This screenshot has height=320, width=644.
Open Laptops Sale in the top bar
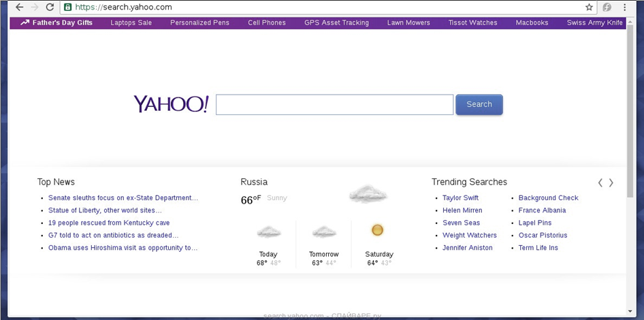tap(131, 22)
